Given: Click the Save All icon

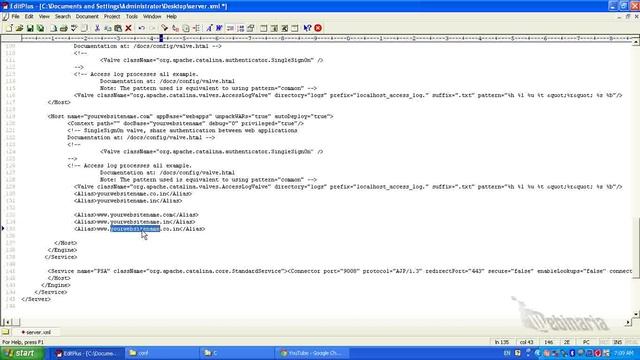Looking at the screenshot, I should click(40, 28).
